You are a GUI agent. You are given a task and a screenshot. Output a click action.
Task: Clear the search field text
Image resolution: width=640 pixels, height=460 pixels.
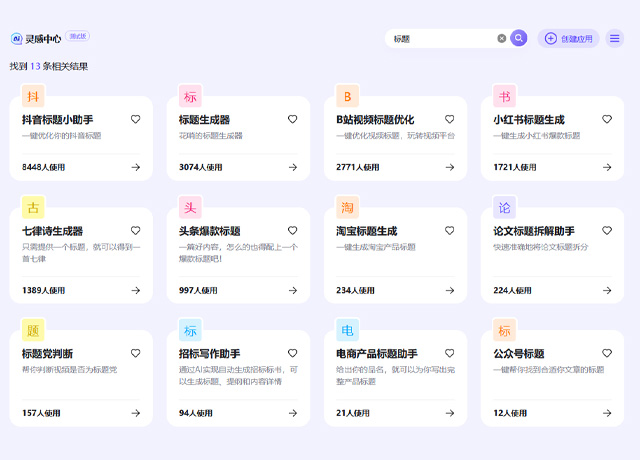click(502, 38)
